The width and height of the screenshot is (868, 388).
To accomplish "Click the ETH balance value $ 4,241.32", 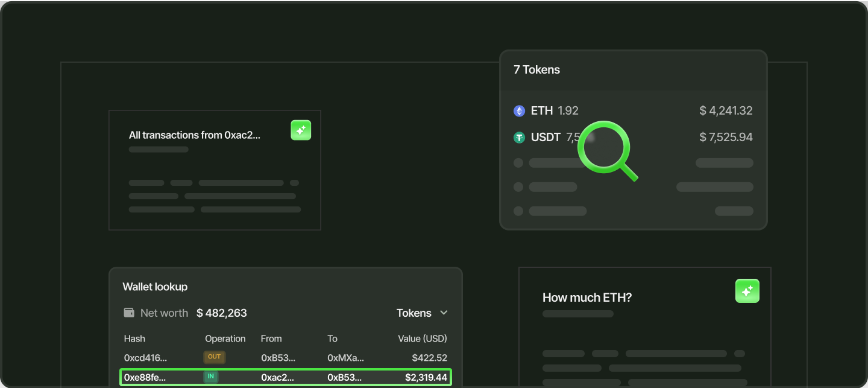I will tap(726, 111).
